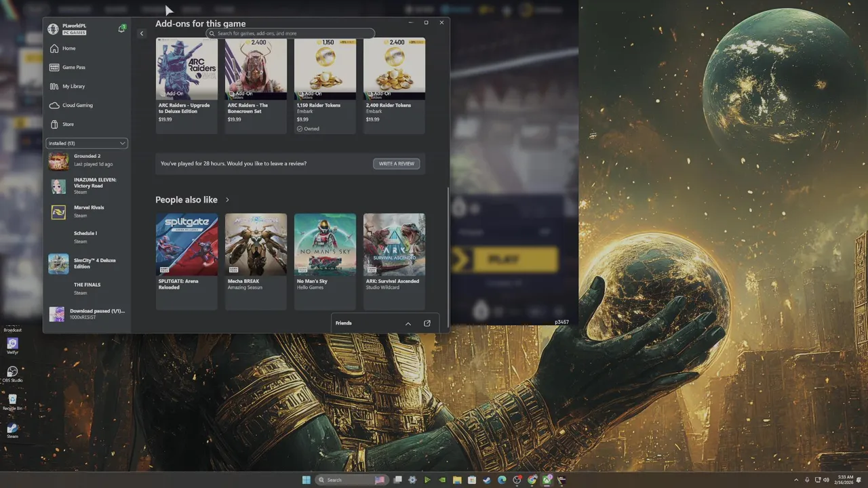This screenshot has width=868, height=488.
Task: Open the PLworldPL profile avatar
Action: coord(53,29)
